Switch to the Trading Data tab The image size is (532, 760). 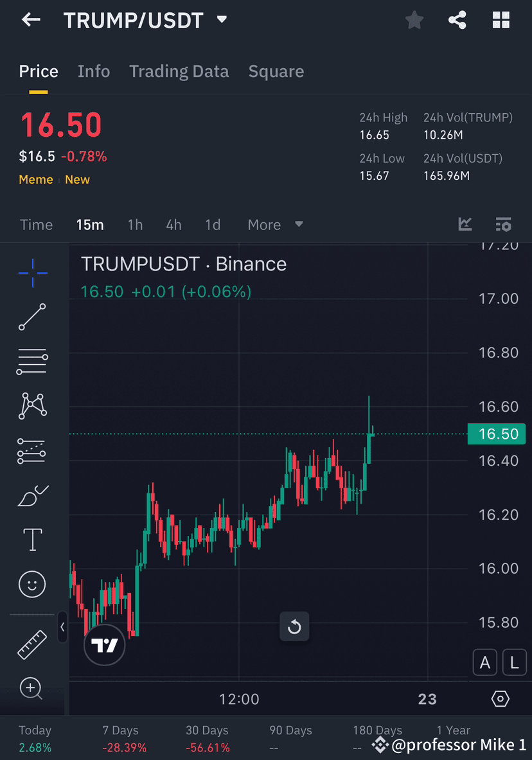pos(179,71)
